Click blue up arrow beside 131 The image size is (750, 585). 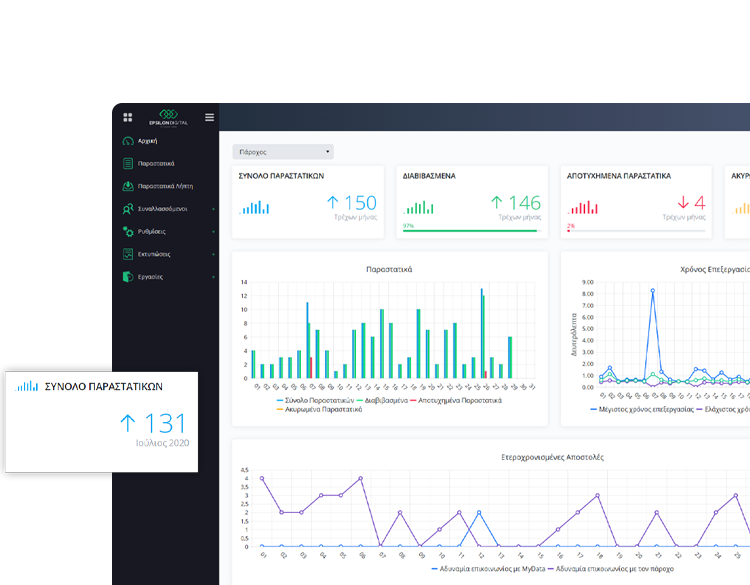pos(128,423)
